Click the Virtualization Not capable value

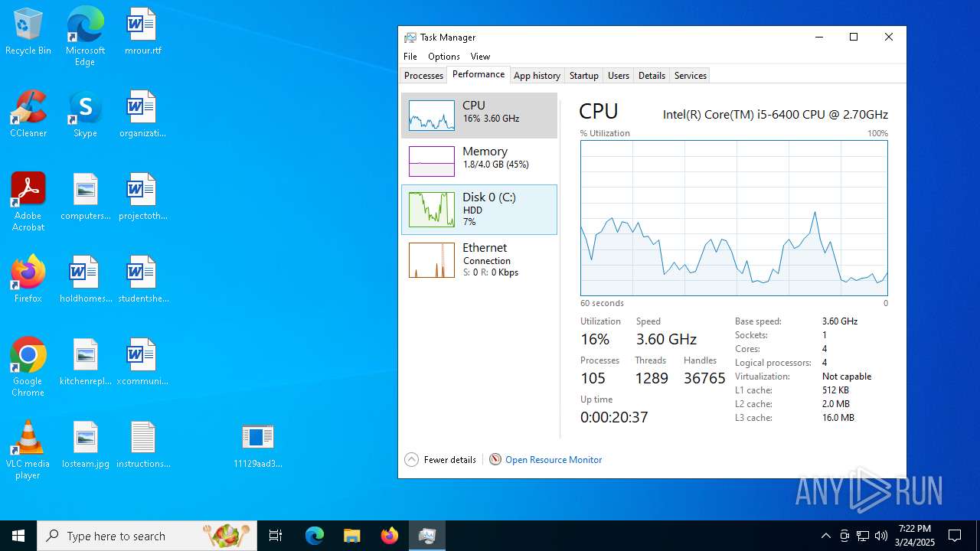tap(847, 377)
